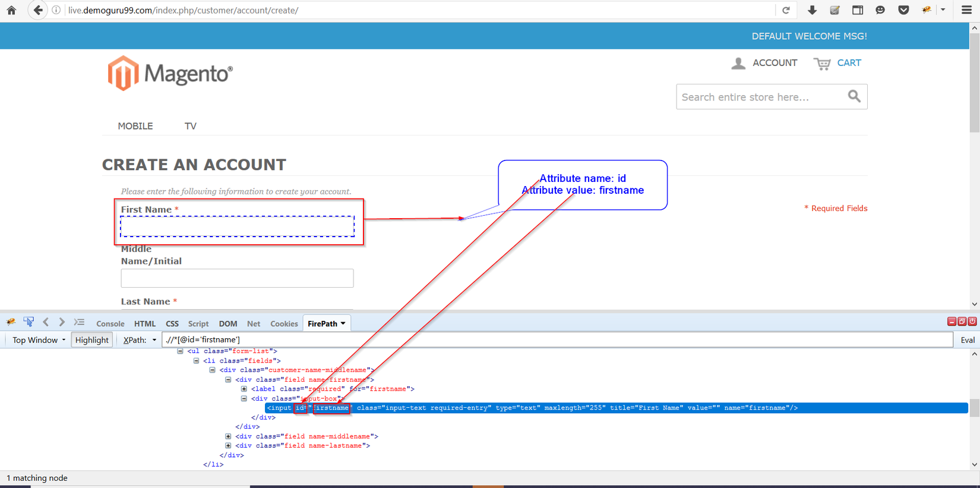
Task: Click the FirePath panel scrollbar down arrow
Action: [975, 465]
